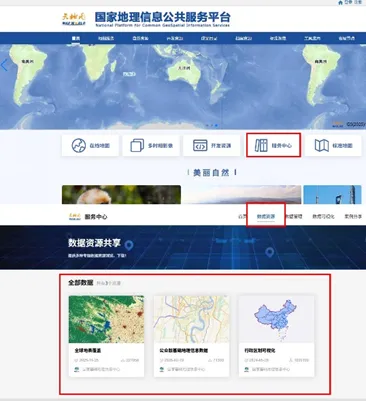Click the download count icon on 行政区划可视化 card
This screenshot has height=401, width=366.
[x=291, y=360]
